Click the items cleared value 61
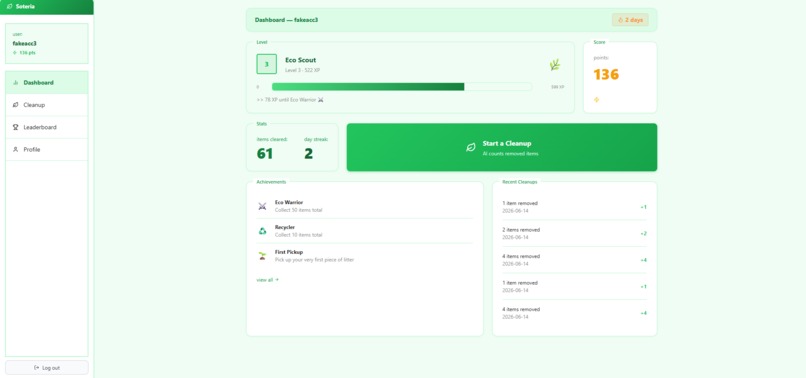The width and height of the screenshot is (806, 378). (x=265, y=154)
